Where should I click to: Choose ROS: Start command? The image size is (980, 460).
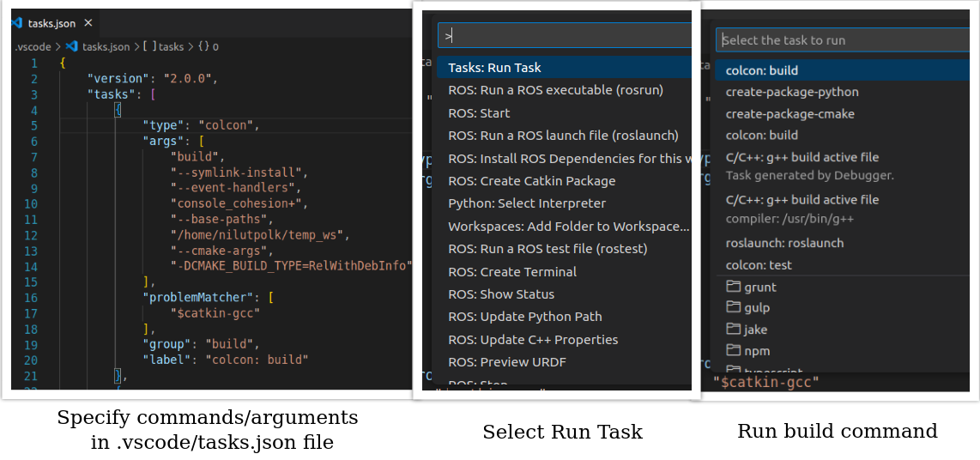(x=564, y=113)
